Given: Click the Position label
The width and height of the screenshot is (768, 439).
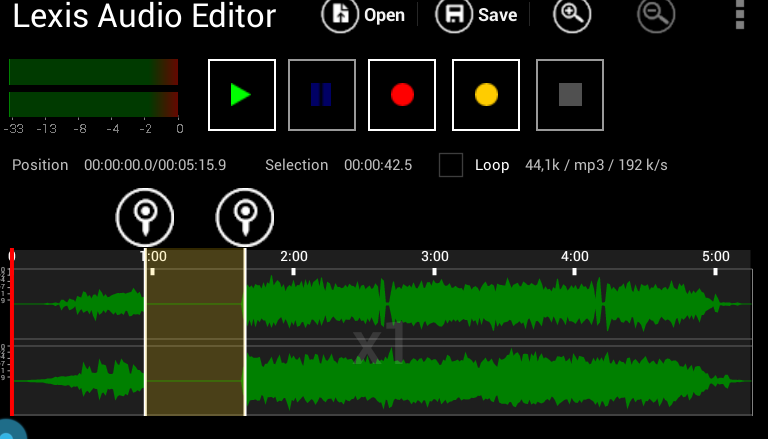Looking at the screenshot, I should [x=40, y=165].
